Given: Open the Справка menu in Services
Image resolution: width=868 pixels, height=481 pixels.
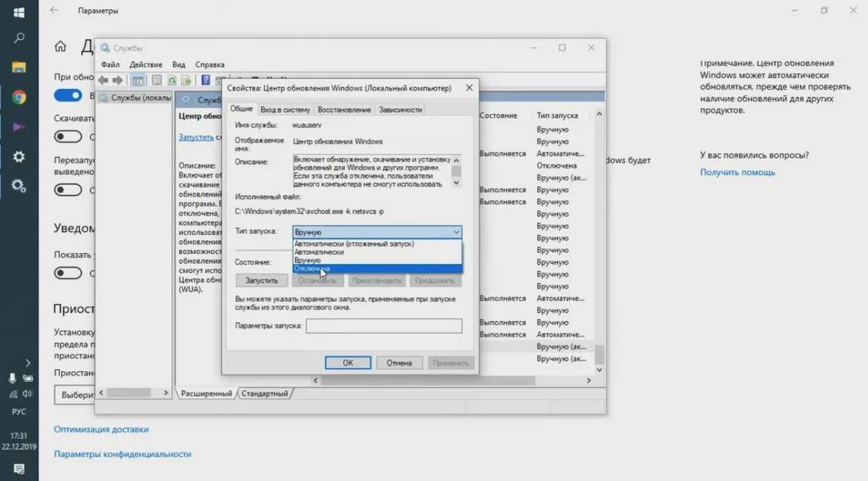Looking at the screenshot, I should pyautogui.click(x=210, y=64).
